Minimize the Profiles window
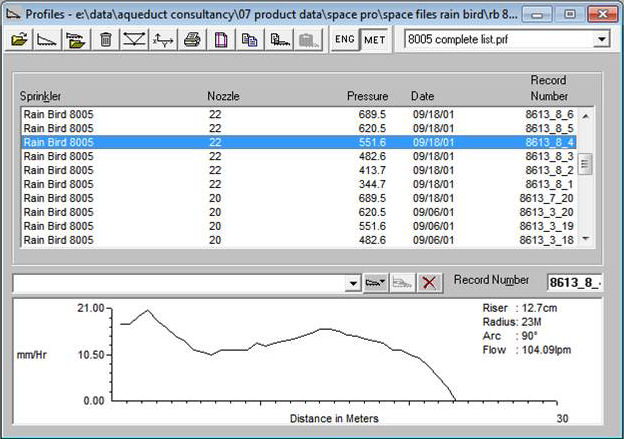The height and width of the screenshot is (439, 624). (537, 15)
